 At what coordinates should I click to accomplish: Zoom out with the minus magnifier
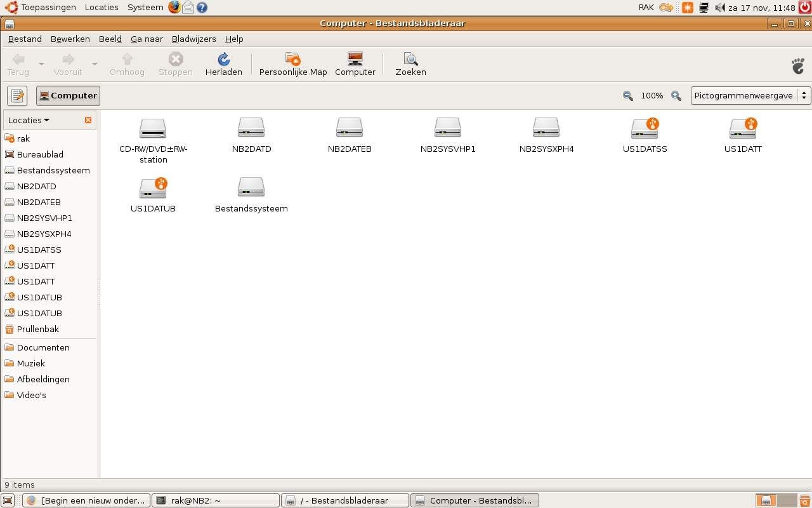tap(627, 96)
